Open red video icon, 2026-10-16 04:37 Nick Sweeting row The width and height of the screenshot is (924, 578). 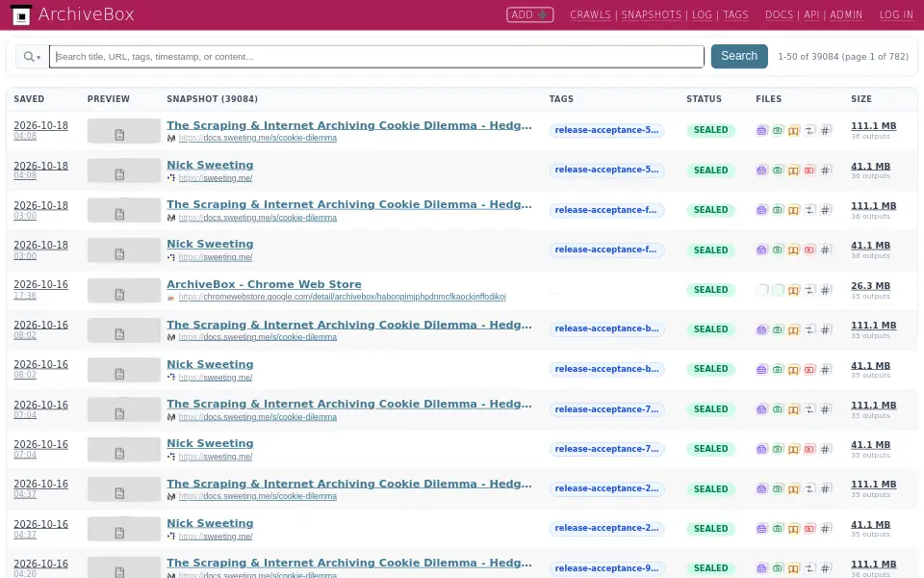coord(809,529)
